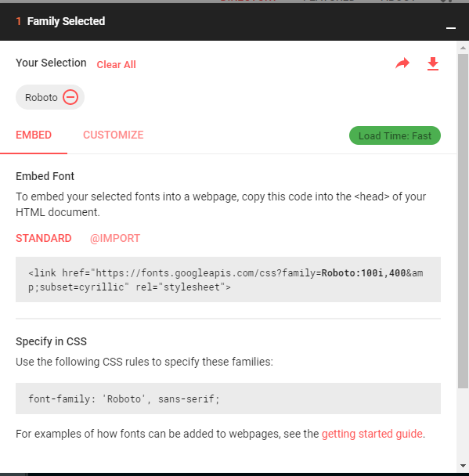469x476 pixels.
Task: Click the vertical scrollbar thumb
Action: (x=463, y=221)
